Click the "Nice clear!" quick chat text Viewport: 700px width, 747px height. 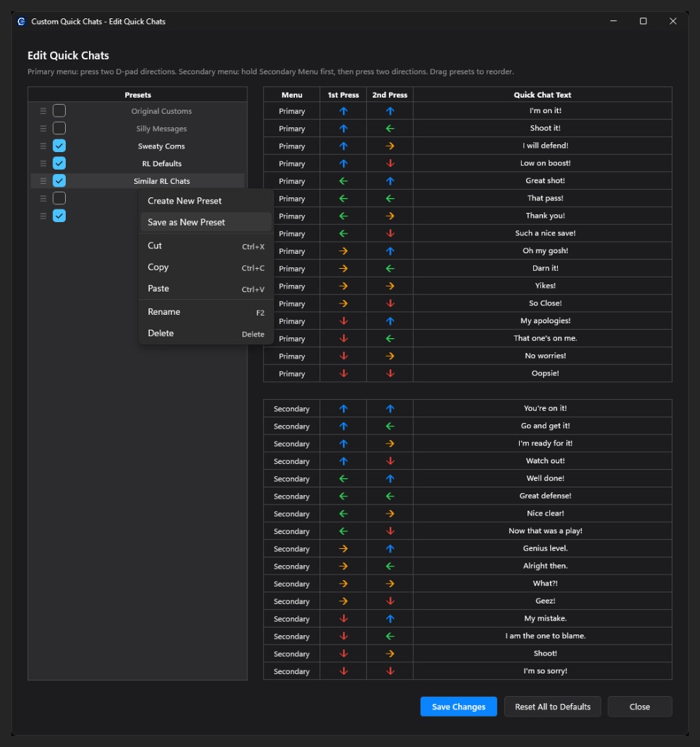tap(545, 513)
